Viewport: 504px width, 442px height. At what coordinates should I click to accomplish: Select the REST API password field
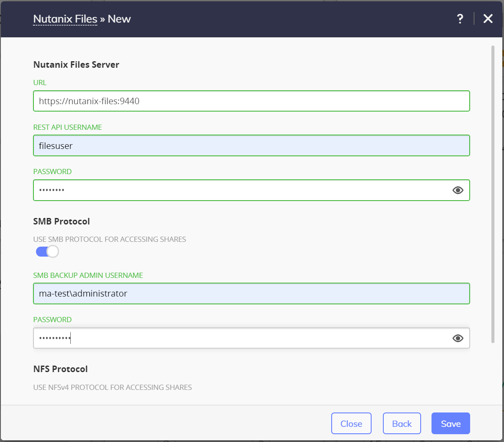point(251,190)
